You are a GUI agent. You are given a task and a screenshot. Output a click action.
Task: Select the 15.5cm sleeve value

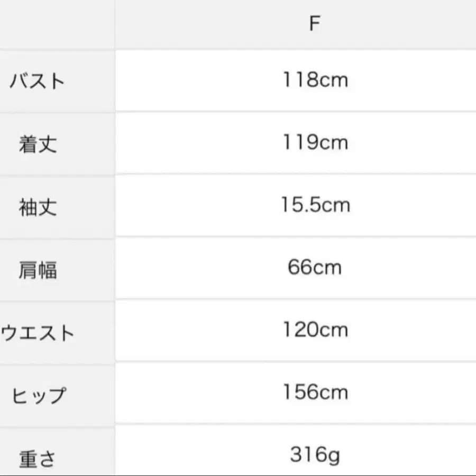pos(315,205)
